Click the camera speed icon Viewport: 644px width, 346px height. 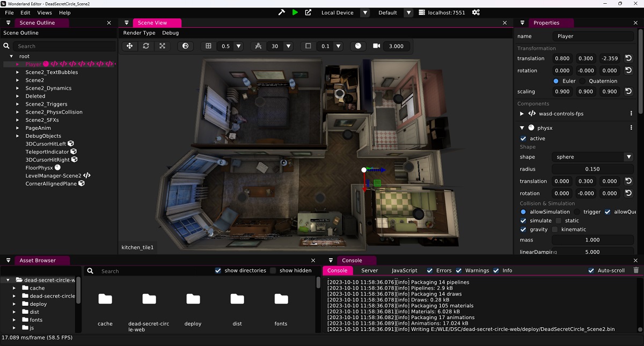[x=377, y=46]
